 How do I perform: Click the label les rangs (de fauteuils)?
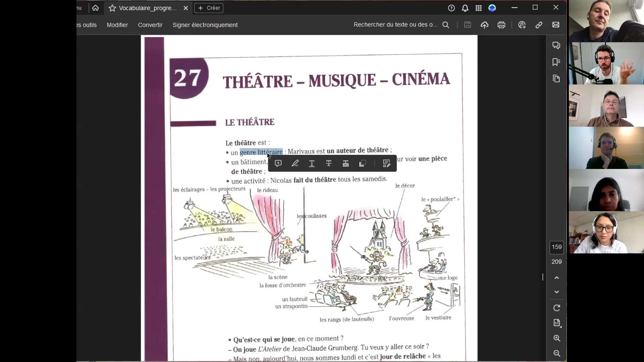click(347, 319)
